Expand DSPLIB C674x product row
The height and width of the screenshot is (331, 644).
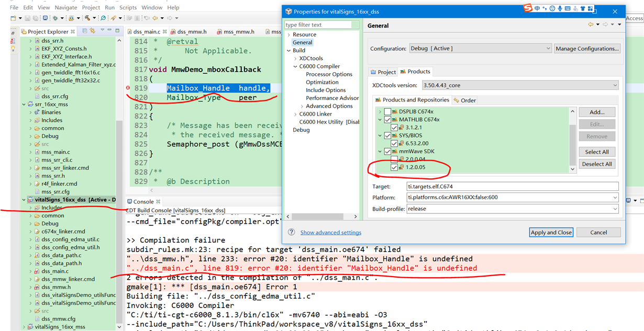pos(380,111)
